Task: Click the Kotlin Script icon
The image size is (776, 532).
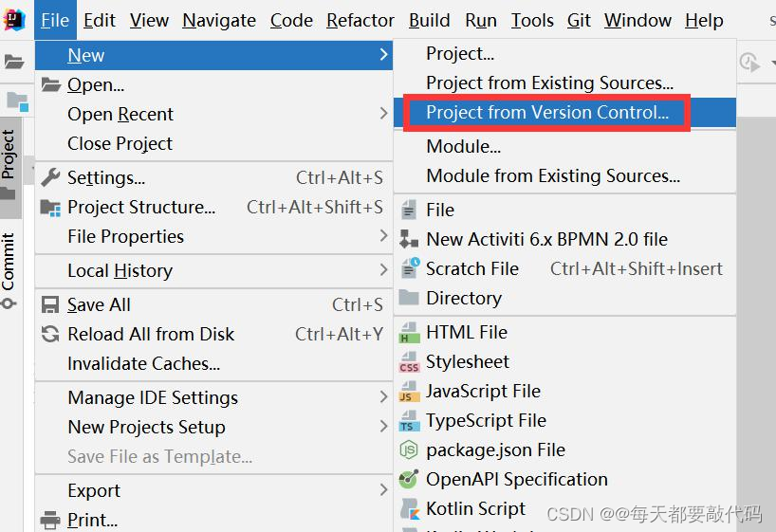Action: (410, 508)
